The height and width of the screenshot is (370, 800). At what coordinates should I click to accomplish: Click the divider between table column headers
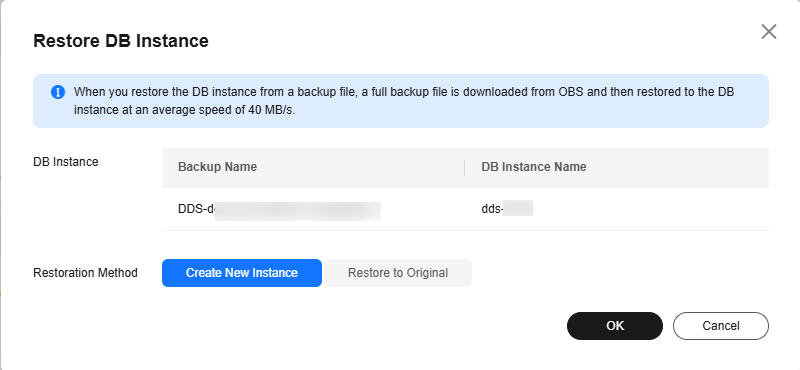pos(464,167)
